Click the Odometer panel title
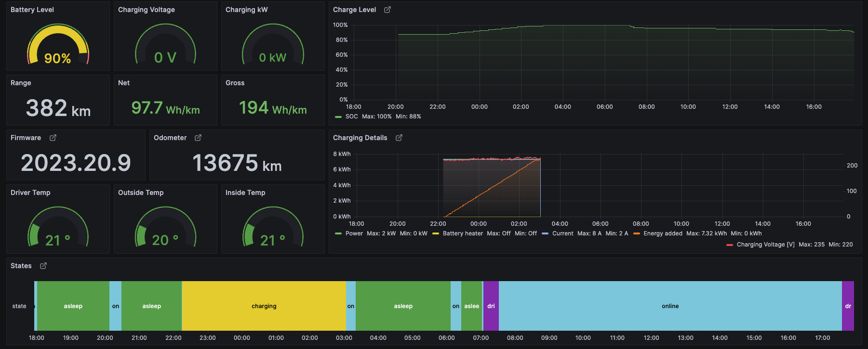The width and height of the screenshot is (868, 349). click(170, 138)
